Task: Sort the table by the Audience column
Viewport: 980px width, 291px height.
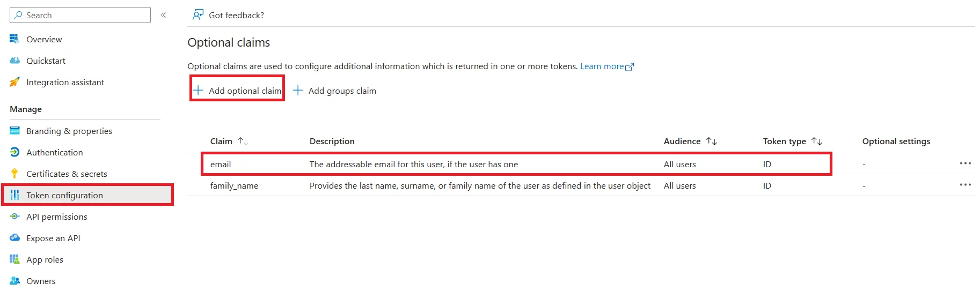Action: pyautogui.click(x=690, y=141)
